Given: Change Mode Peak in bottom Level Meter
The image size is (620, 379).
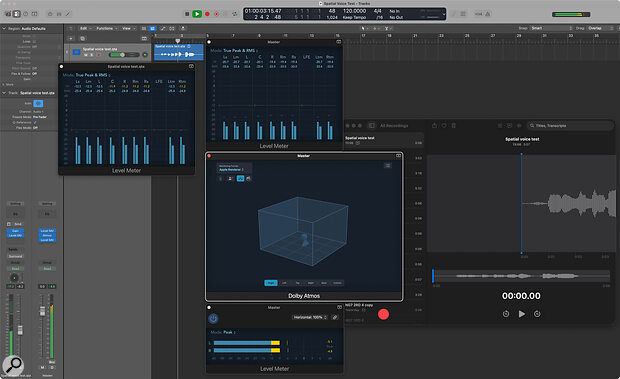Looking at the screenshot, I should coord(229,332).
